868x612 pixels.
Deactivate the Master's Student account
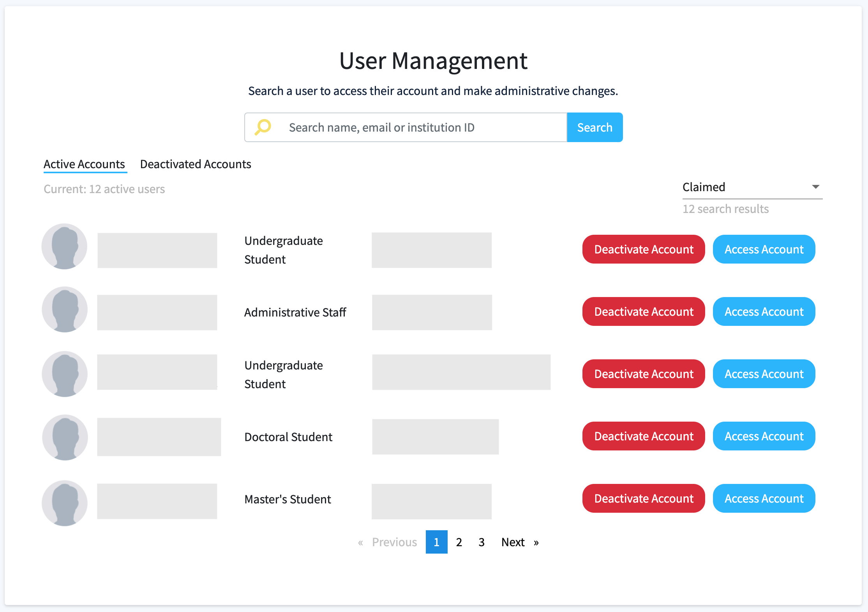(x=643, y=498)
